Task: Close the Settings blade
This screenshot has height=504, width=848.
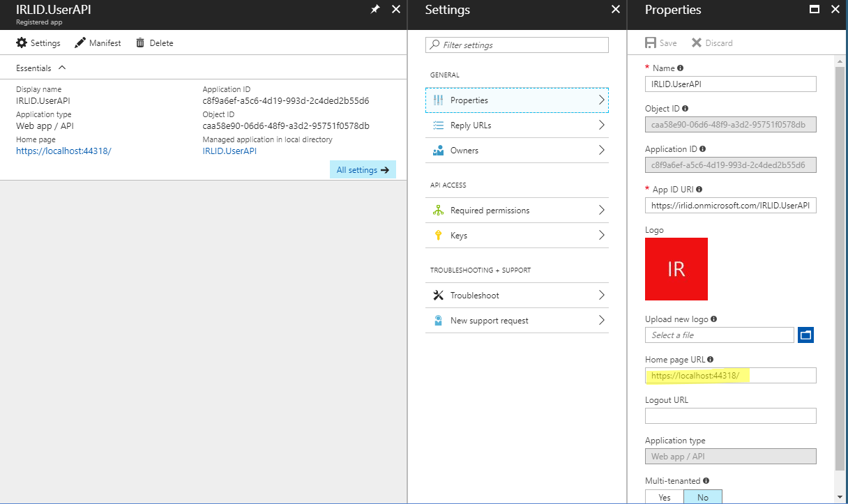Action: click(615, 10)
